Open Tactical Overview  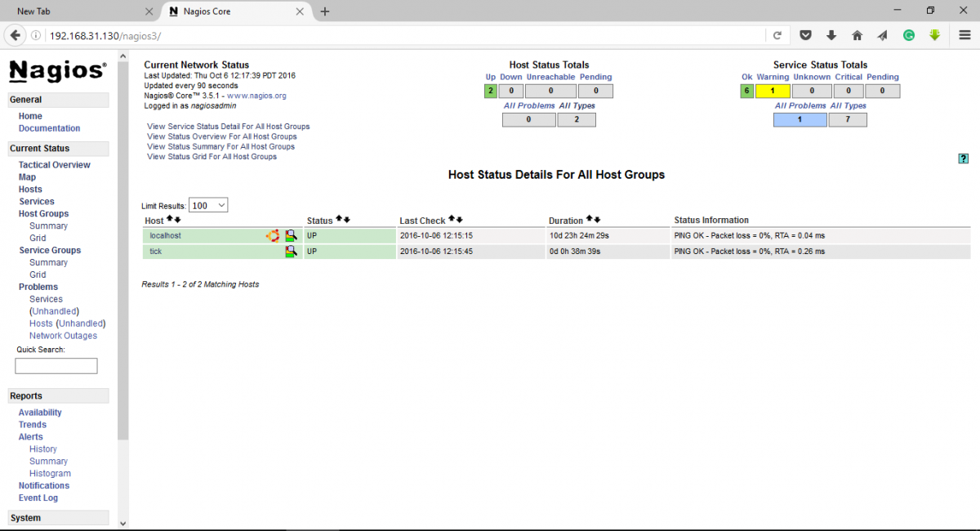point(55,165)
